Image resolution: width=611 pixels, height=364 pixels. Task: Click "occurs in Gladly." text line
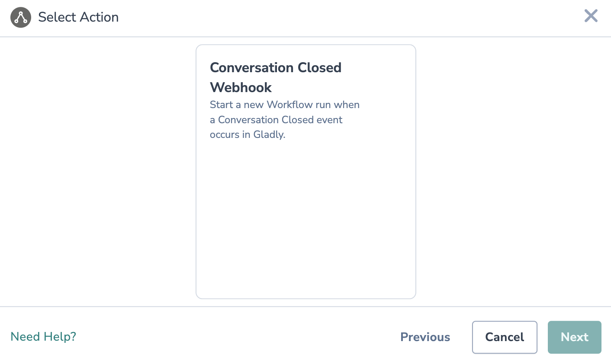click(248, 134)
